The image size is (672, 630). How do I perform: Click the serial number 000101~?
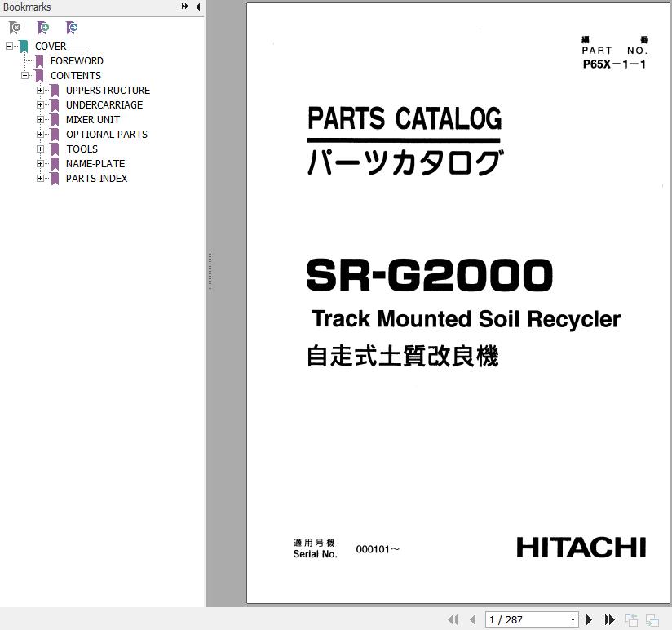(x=378, y=549)
